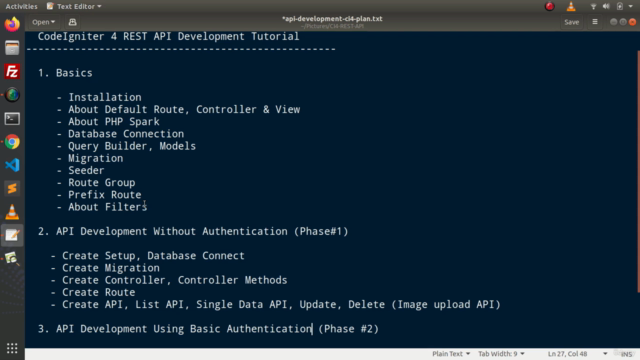Viewport: 640px width, 360px height.
Task: Save the document with Save button
Action: 571,22
